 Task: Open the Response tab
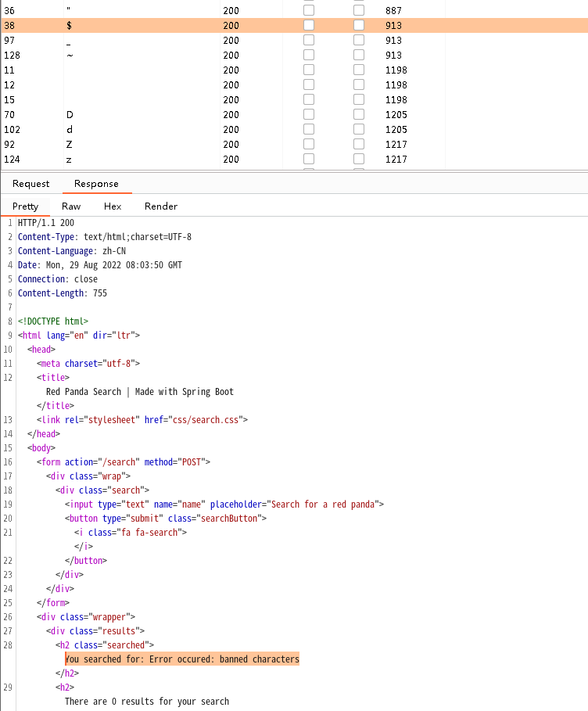(96, 184)
